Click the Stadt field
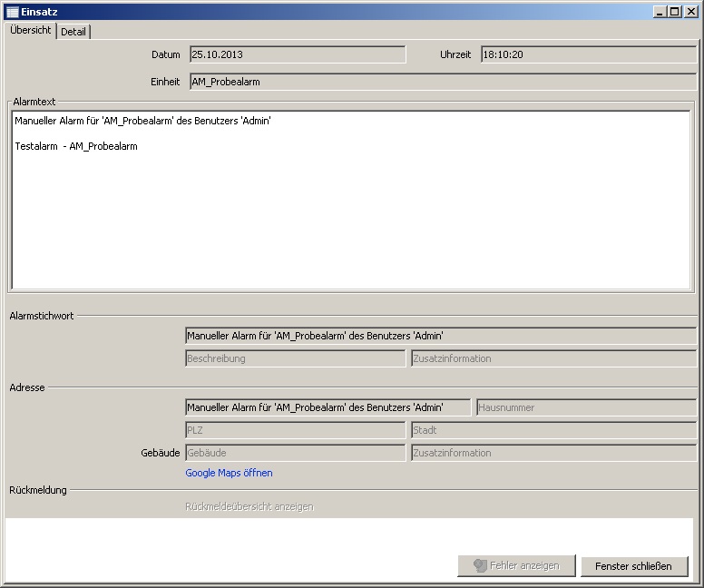The width and height of the screenshot is (704, 588). (x=553, y=430)
